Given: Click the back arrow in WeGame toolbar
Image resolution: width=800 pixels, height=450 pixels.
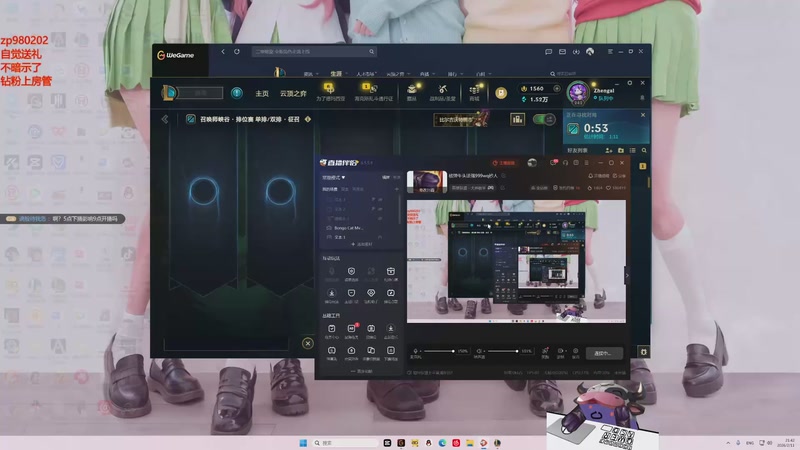Looking at the screenshot, I should tap(223, 52).
